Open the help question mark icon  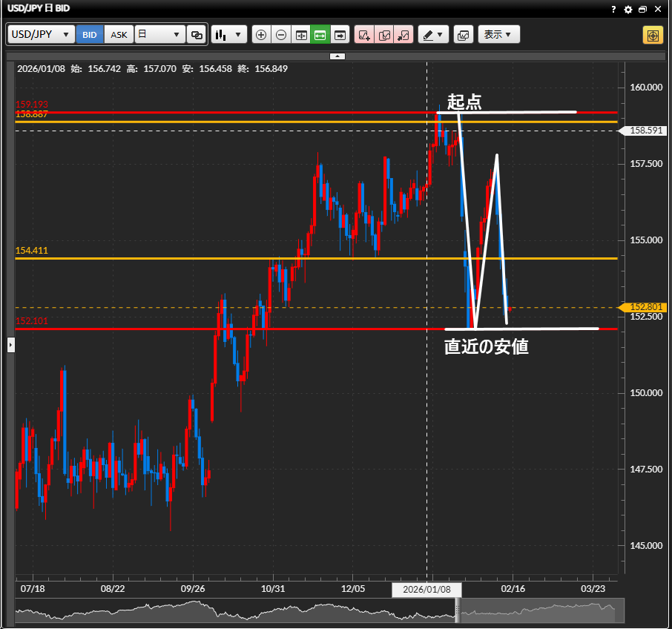(613, 9)
